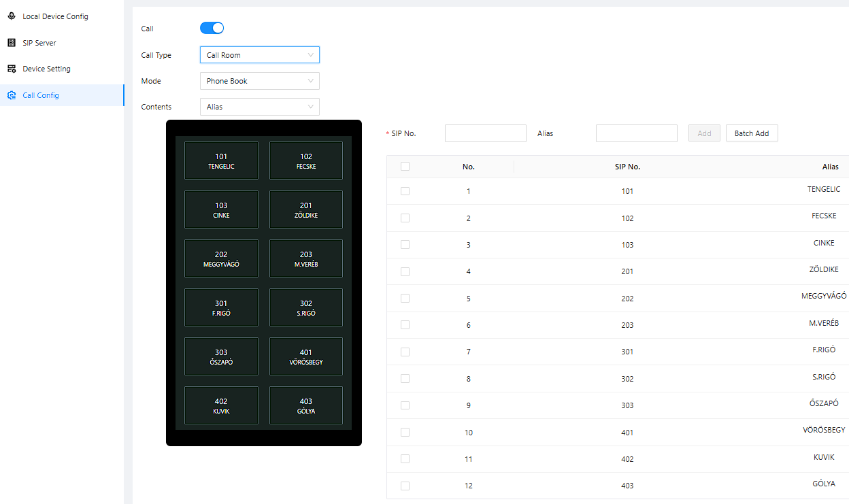The image size is (849, 504).
Task: Tap the 403 GÓLYA preview tile
Action: (306, 405)
